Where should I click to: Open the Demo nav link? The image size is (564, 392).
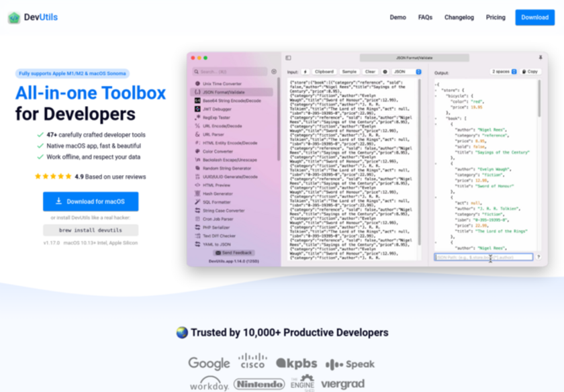tap(397, 17)
